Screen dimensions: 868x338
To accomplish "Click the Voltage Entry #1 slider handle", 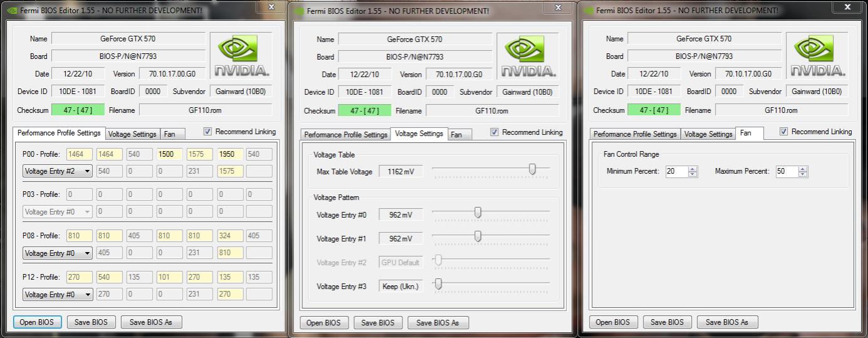I will click(478, 236).
